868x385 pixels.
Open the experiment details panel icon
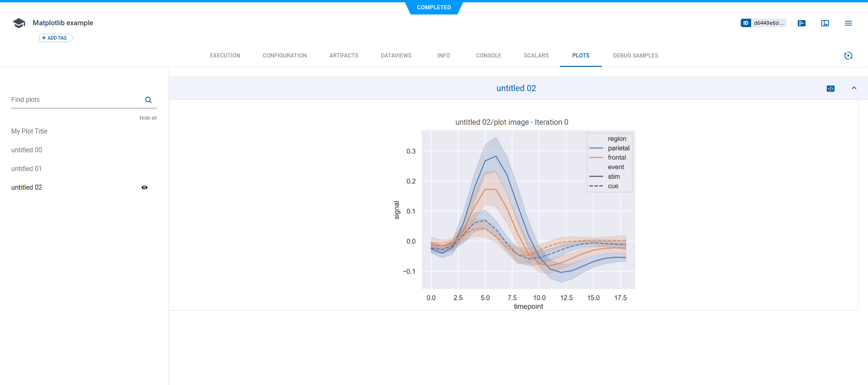click(801, 23)
